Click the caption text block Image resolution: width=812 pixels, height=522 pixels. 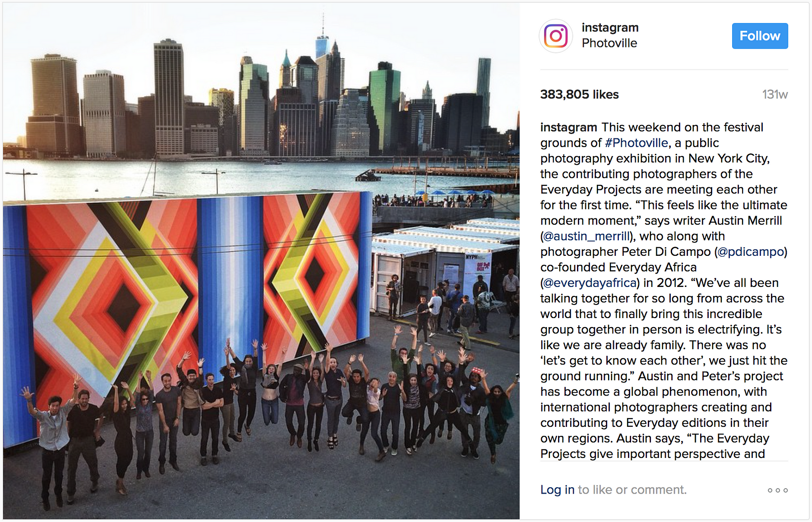664,291
